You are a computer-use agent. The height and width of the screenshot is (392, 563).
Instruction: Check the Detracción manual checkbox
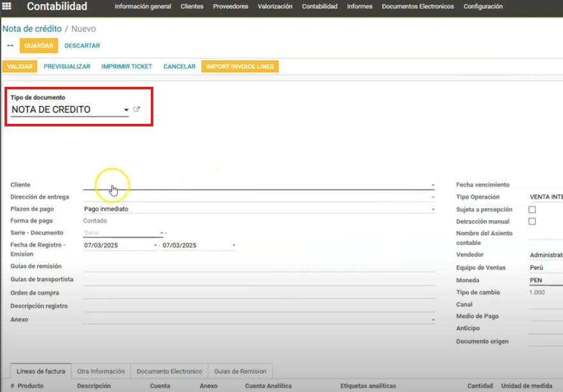click(532, 222)
